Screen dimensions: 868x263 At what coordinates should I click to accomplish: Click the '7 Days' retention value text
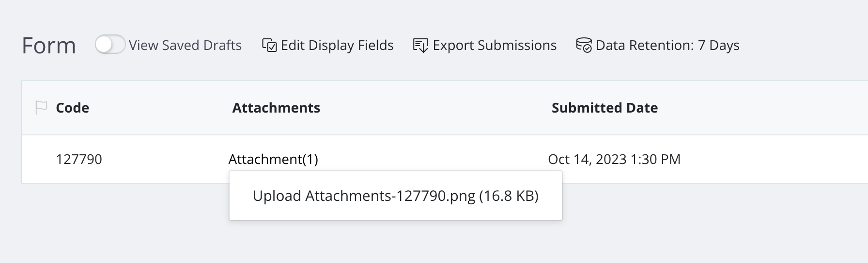click(x=718, y=45)
